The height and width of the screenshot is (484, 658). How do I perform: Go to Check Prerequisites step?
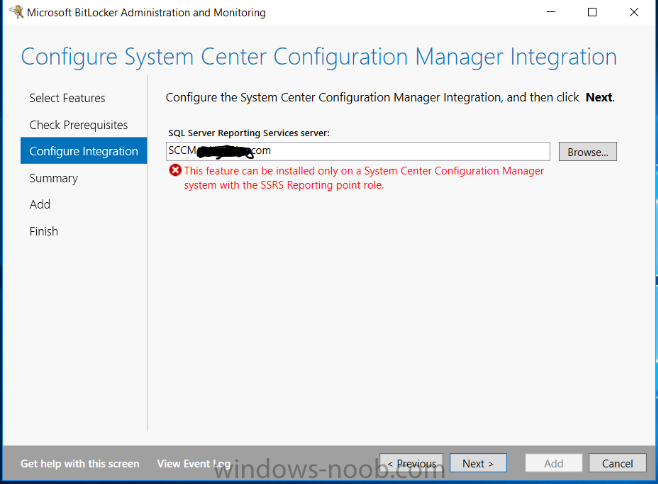coord(78,125)
